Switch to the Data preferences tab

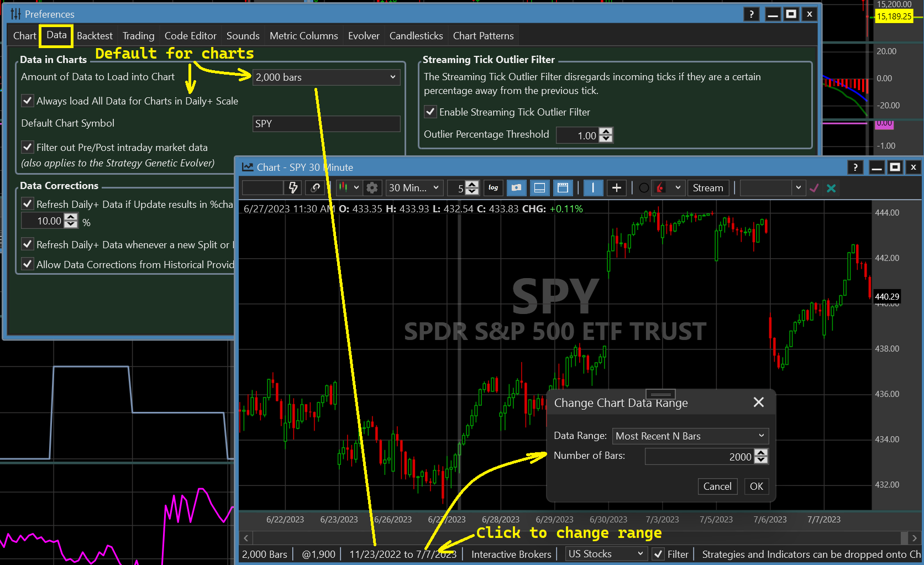point(56,35)
